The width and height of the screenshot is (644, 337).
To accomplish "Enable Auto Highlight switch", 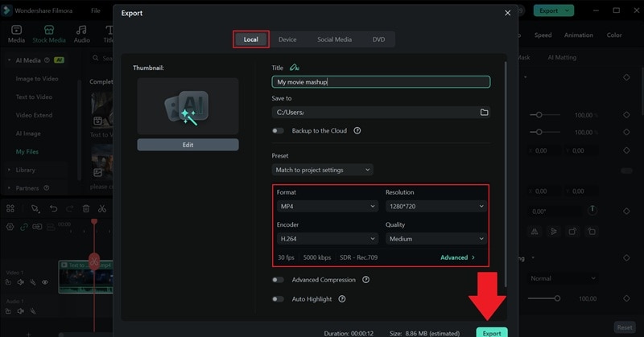I will pyautogui.click(x=278, y=299).
